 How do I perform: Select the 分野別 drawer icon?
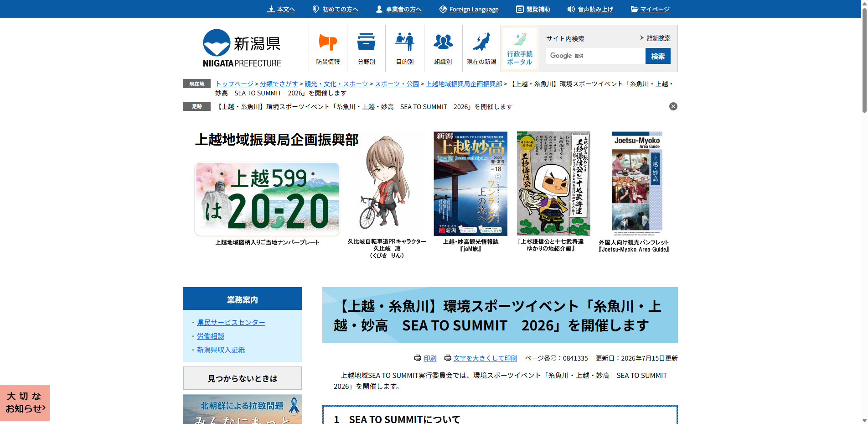coord(366,49)
